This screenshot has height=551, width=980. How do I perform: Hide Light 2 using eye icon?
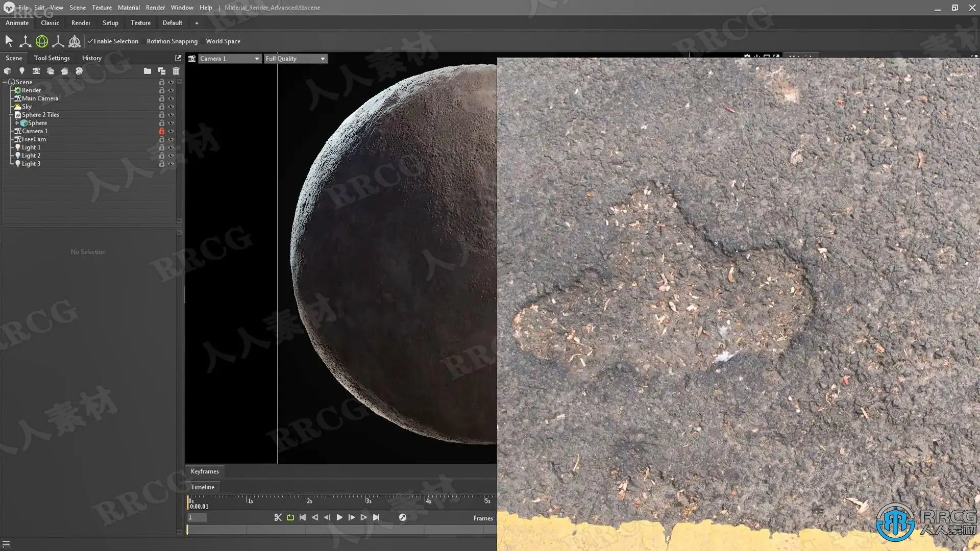(x=171, y=156)
